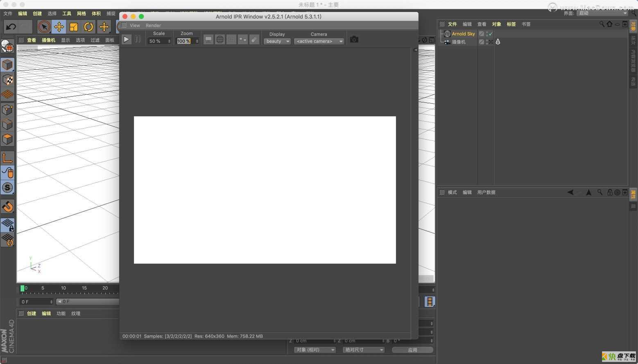Select 摄像机 object in Object Manager

click(x=459, y=42)
